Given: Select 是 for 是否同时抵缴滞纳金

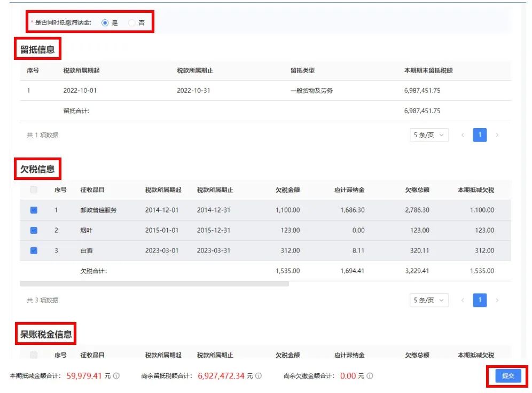Looking at the screenshot, I should click(105, 23).
